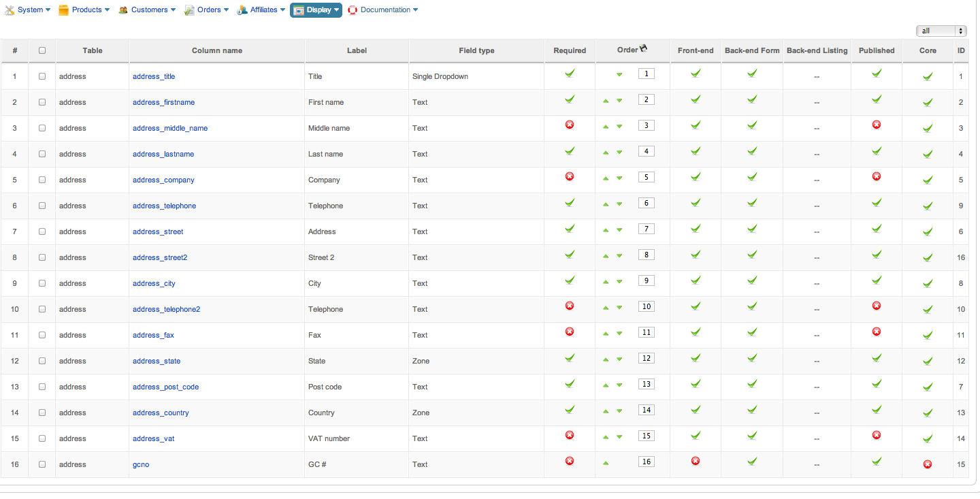The width and height of the screenshot is (980, 499).
Task: Expand the Products dropdown menu
Action: [84, 10]
